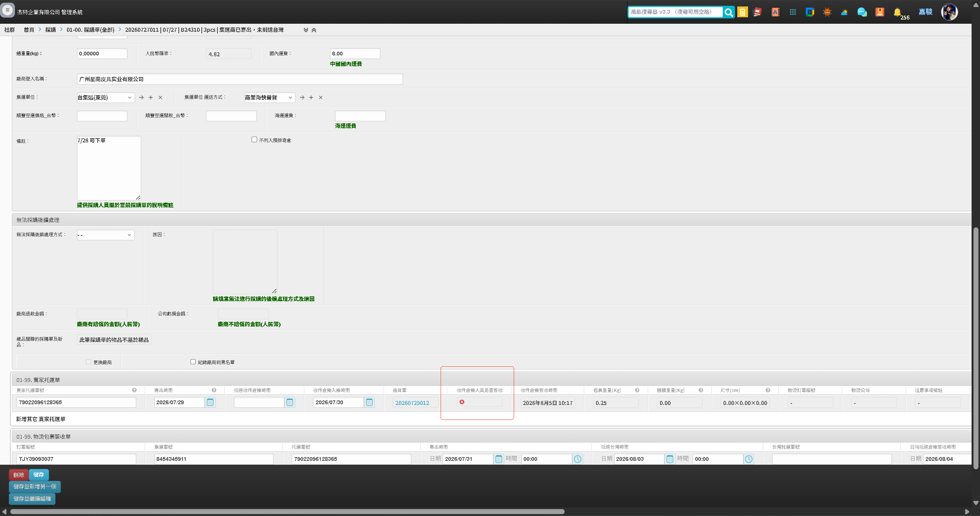Check the 紀錄廠商到黑名單 checkbox
The height and width of the screenshot is (516, 980).
[193, 362]
